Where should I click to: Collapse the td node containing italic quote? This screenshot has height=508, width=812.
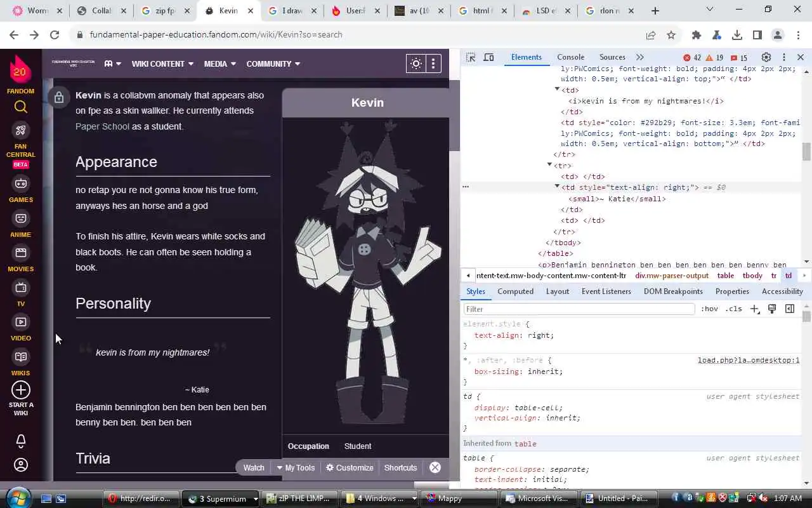557,89
